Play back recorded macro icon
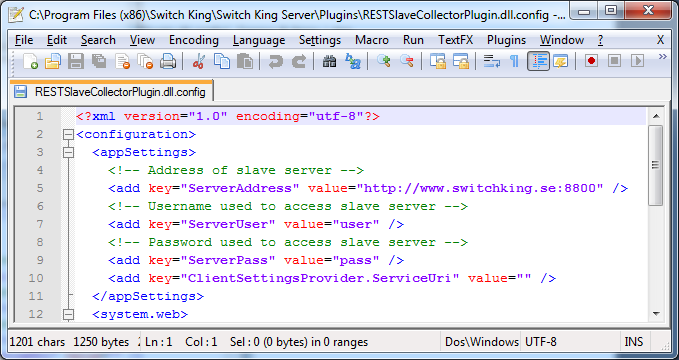This screenshot has width=679, height=360. 637,61
